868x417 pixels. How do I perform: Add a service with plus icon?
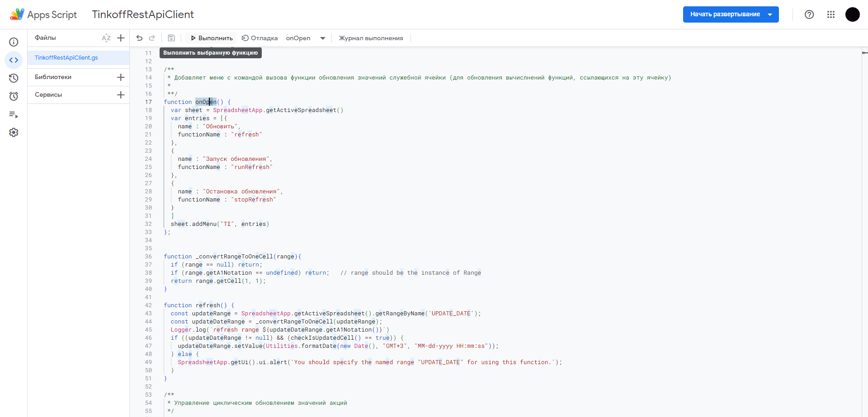pyautogui.click(x=121, y=95)
